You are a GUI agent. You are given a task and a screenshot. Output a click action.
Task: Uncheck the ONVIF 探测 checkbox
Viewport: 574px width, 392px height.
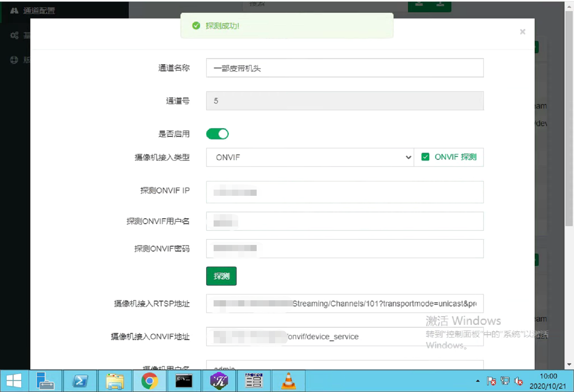point(425,157)
